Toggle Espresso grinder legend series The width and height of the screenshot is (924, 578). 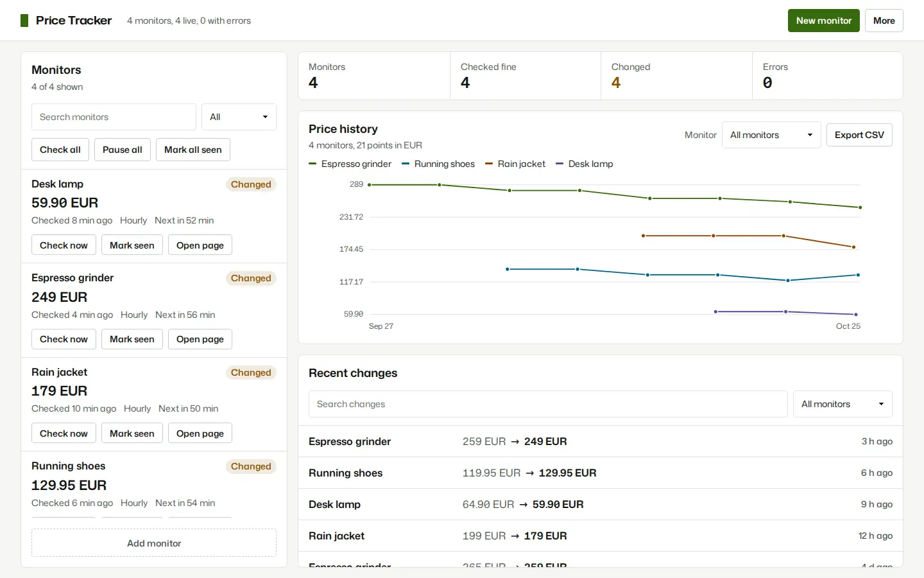350,164
